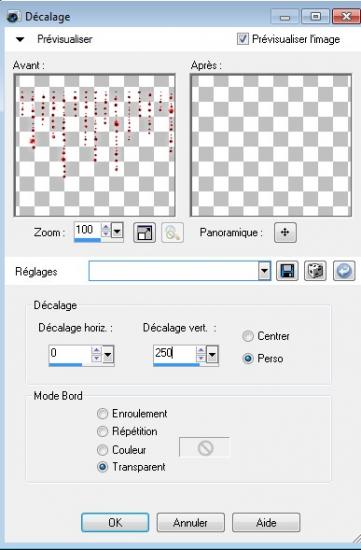
Task: Toggle the Prévisualiser l'image checkbox
Action: pos(242,39)
